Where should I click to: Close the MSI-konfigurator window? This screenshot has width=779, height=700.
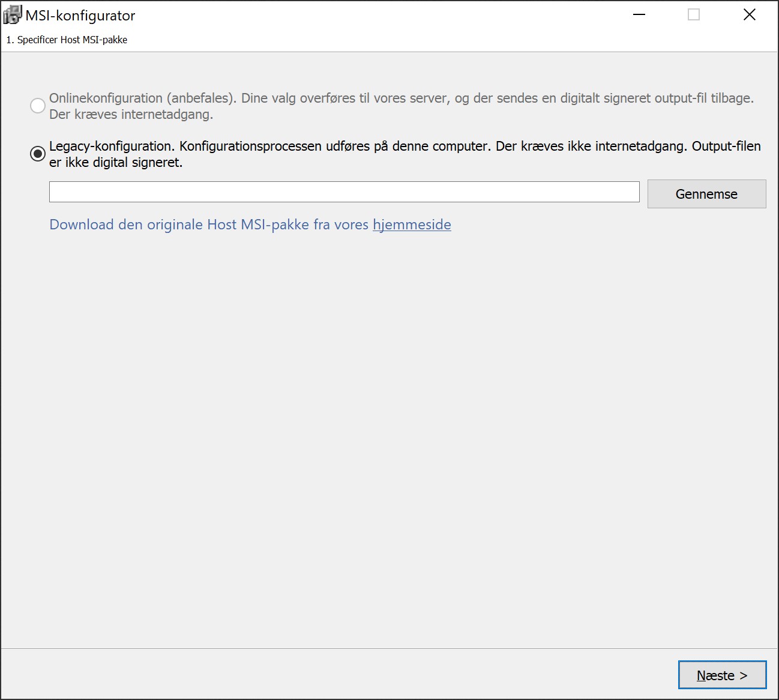click(x=749, y=15)
